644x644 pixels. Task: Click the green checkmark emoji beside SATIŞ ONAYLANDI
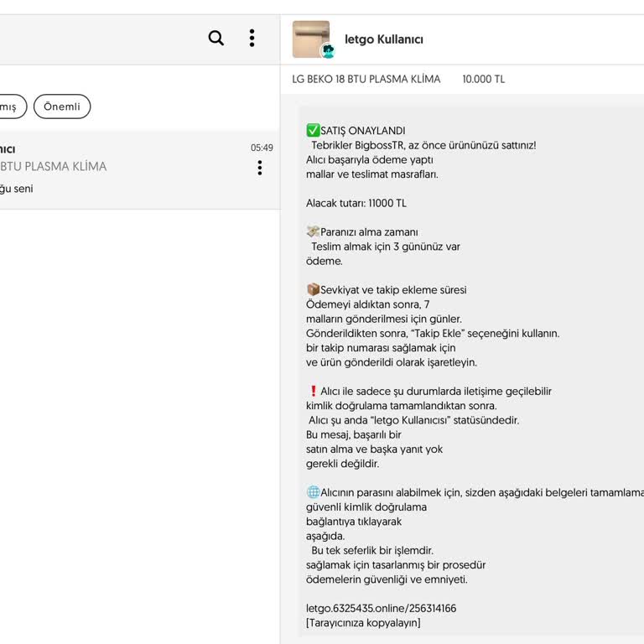(x=313, y=130)
